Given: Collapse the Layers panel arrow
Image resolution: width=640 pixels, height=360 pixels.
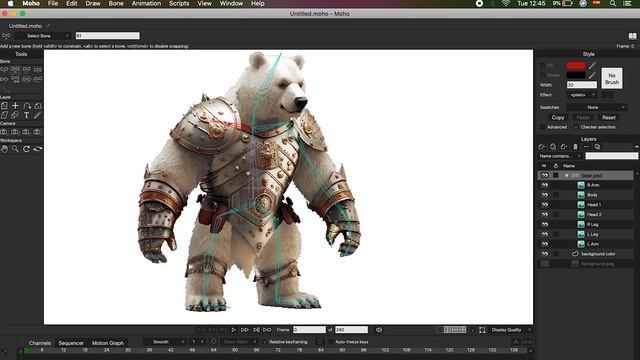Looking at the screenshot, I should click(636, 147).
